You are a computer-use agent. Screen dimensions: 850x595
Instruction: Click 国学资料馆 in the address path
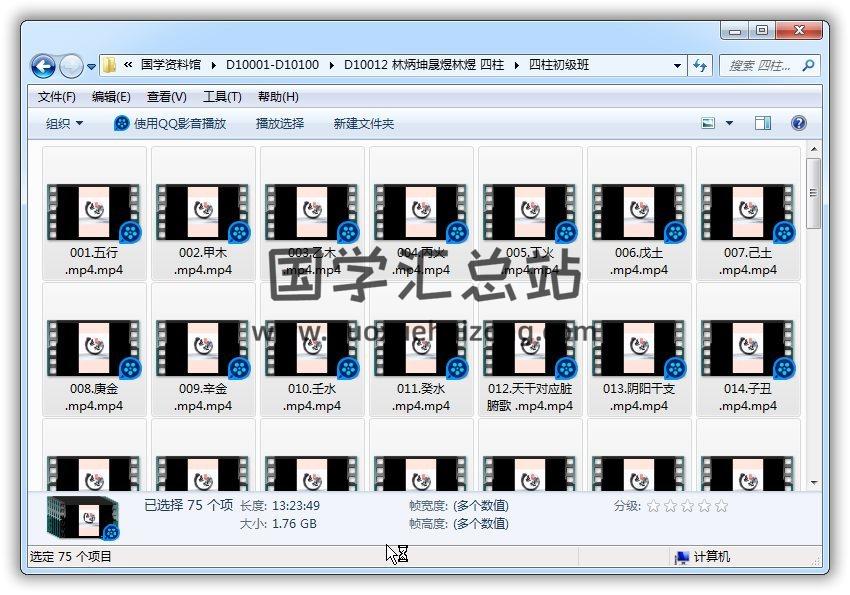[171, 65]
